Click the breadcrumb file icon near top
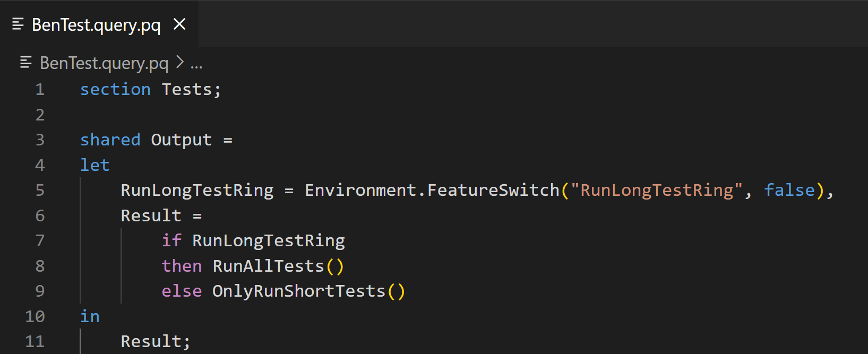Screen dimensions: 868x354 pyautogui.click(x=25, y=63)
